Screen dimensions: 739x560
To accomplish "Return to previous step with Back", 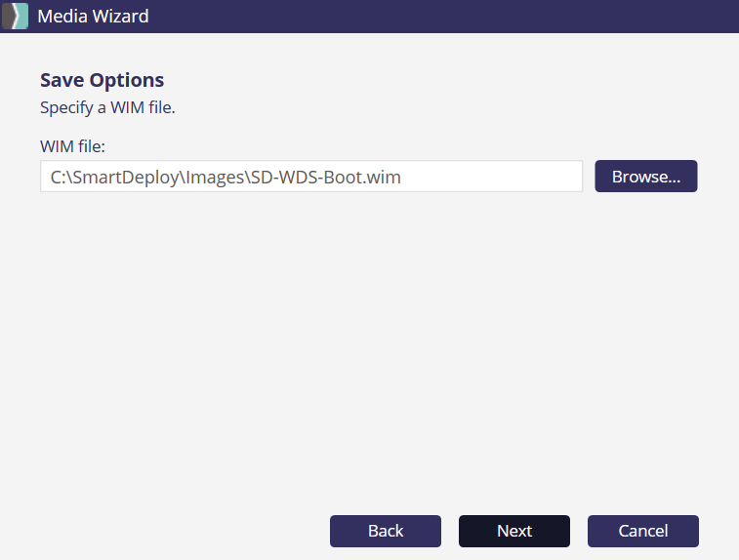I will tap(386, 531).
